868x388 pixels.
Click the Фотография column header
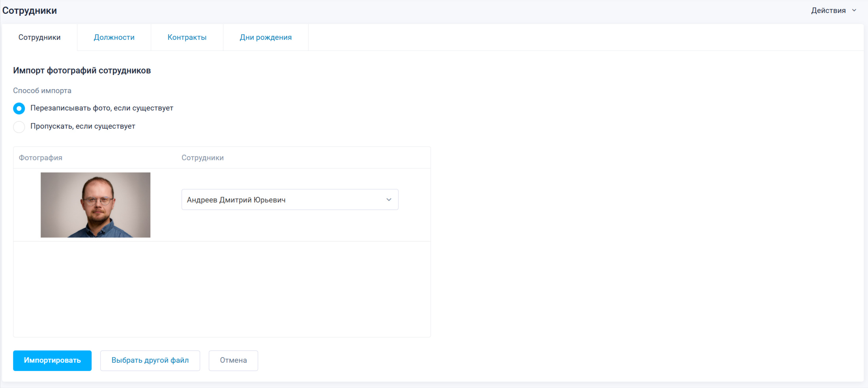[41, 158]
